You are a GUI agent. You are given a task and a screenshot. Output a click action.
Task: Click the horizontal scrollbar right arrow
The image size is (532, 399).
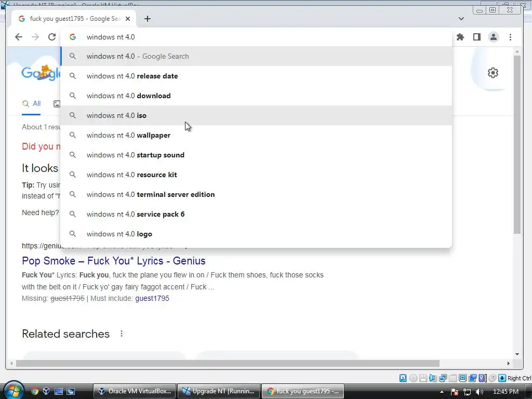[x=508, y=363]
